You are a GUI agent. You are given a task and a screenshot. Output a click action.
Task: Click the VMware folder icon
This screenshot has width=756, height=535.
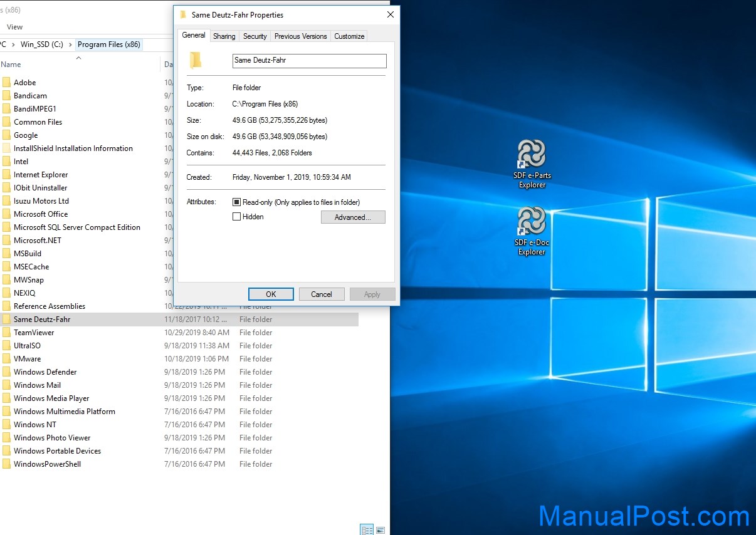pyautogui.click(x=6, y=359)
